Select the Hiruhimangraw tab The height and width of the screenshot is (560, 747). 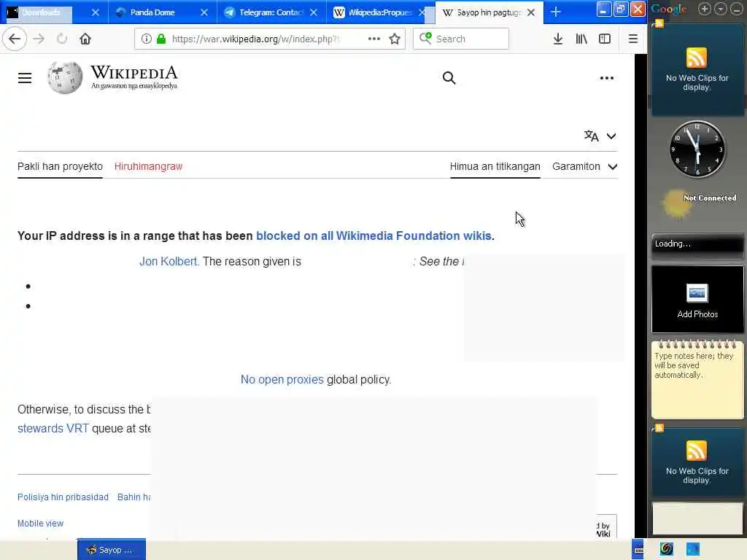tap(148, 167)
